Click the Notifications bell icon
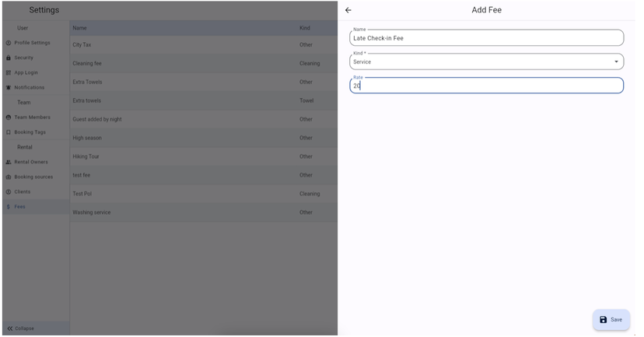The height and width of the screenshot is (337, 644). click(x=9, y=87)
